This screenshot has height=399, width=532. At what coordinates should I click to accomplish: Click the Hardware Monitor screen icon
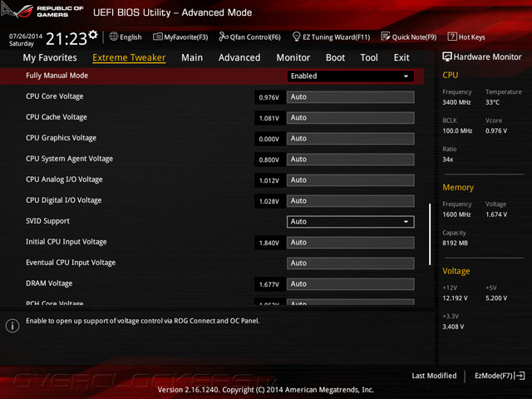click(x=447, y=57)
